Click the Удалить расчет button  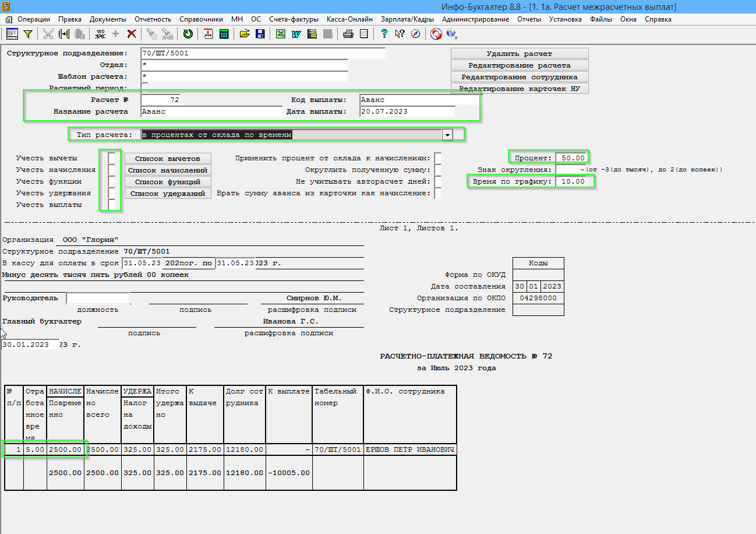coord(520,54)
